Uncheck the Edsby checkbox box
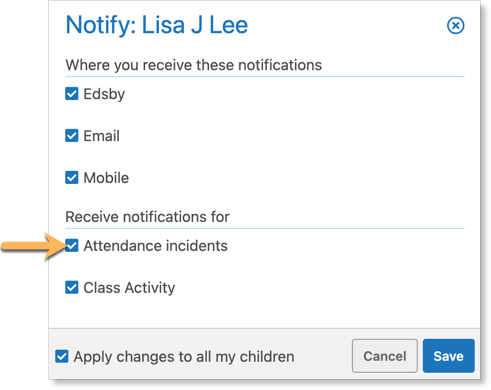This screenshot has height=390, width=491. click(x=72, y=94)
